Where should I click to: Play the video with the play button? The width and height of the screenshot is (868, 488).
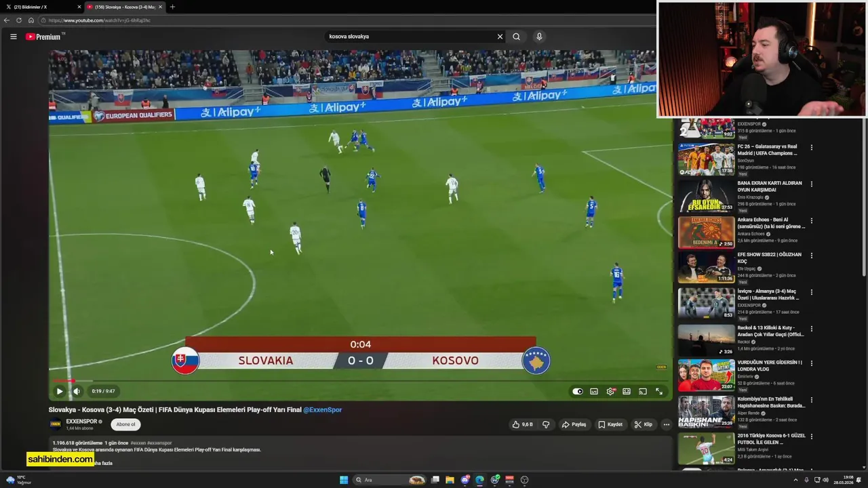[59, 391]
